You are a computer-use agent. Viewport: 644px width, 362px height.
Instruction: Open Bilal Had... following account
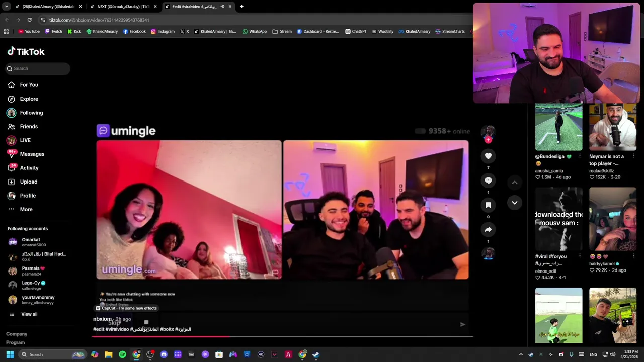[37, 256]
